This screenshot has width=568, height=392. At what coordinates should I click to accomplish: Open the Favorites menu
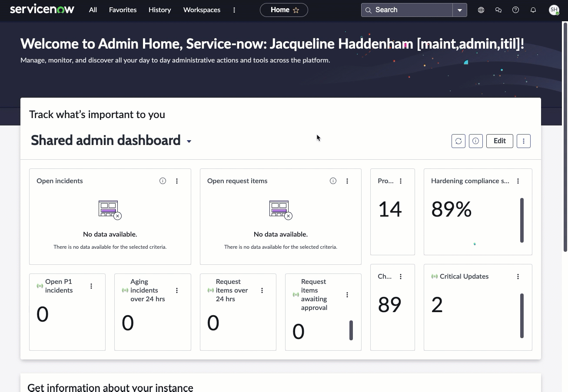(x=123, y=10)
